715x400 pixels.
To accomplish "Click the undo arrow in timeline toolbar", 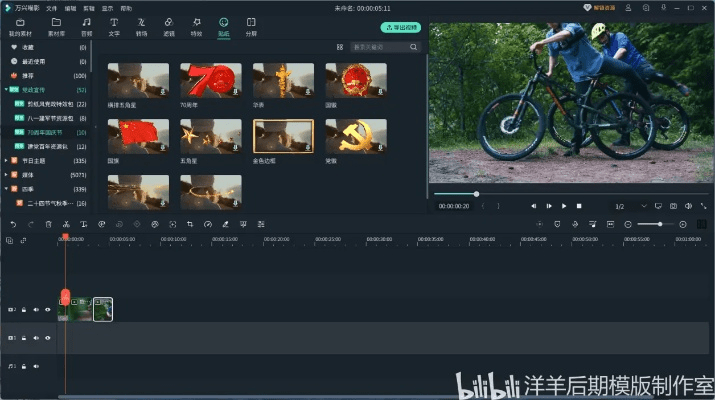I will 13,223.
